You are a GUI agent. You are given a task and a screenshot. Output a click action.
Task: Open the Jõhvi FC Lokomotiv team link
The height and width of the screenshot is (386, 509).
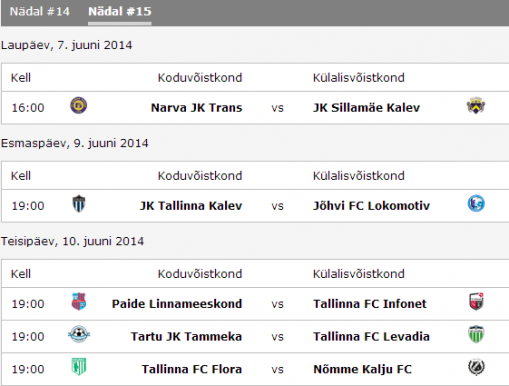(371, 206)
